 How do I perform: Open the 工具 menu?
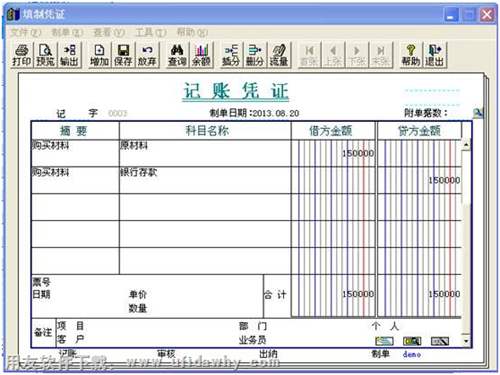[151, 32]
